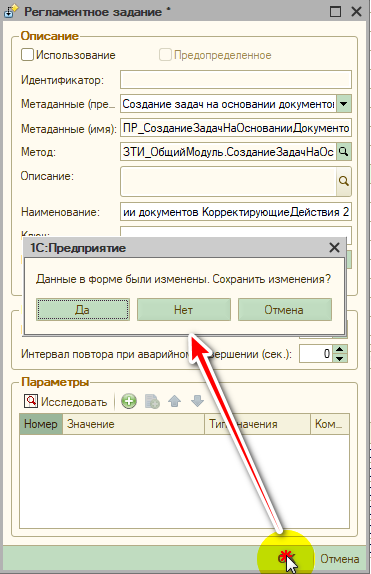Click the Метод text field
The height and width of the screenshot is (574, 371).
[229, 152]
